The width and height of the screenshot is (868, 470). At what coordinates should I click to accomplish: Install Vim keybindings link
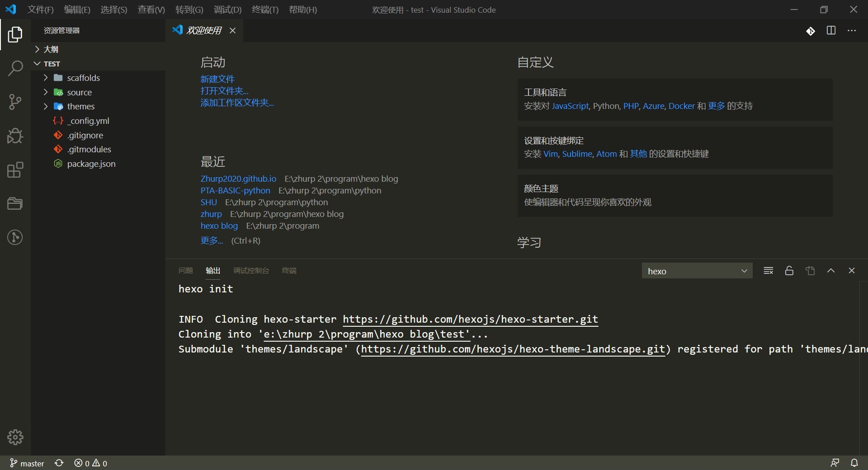click(551, 154)
